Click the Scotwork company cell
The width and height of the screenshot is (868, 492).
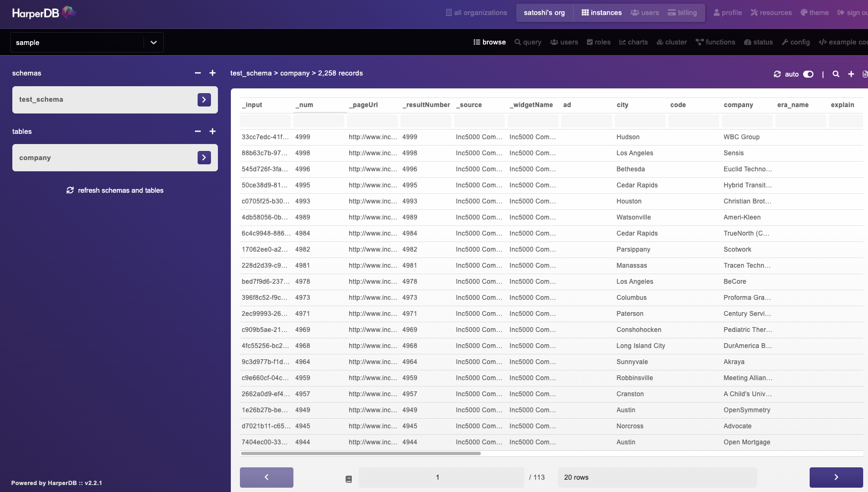pyautogui.click(x=738, y=249)
